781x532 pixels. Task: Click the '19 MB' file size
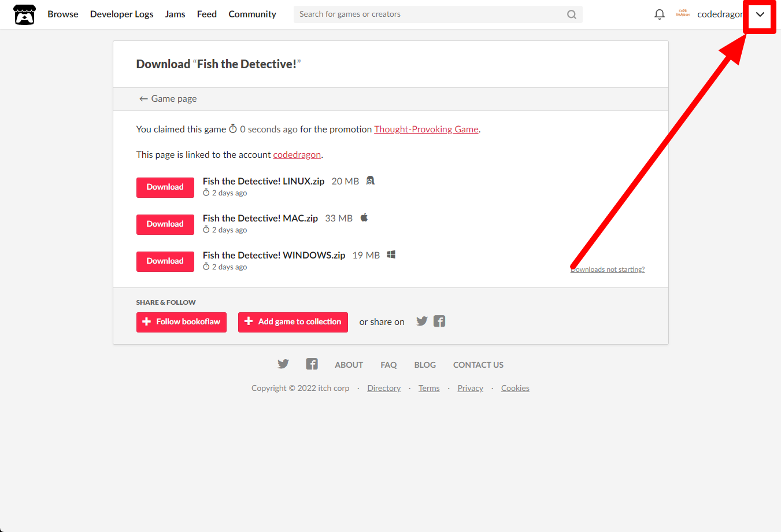pos(367,255)
